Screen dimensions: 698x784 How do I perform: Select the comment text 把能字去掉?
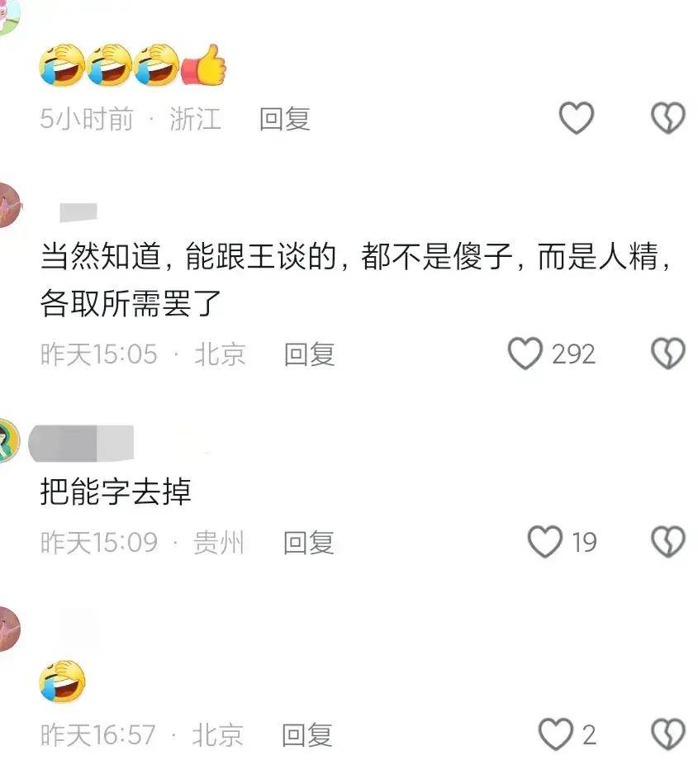click(116, 492)
